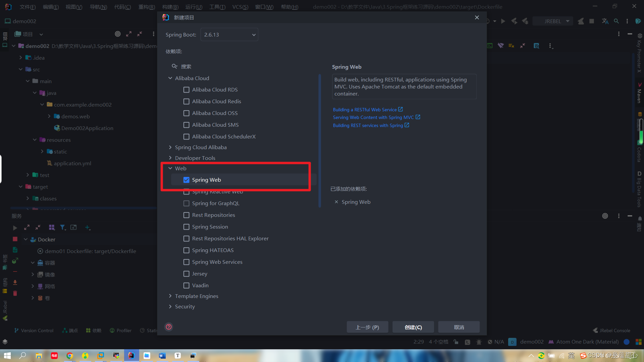Open the 编辑(E) menu
This screenshot has width=644, height=362.
(51, 7)
